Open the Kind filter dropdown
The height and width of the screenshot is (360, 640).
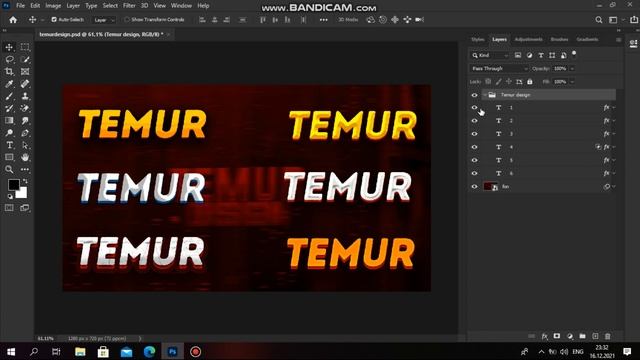(x=490, y=55)
